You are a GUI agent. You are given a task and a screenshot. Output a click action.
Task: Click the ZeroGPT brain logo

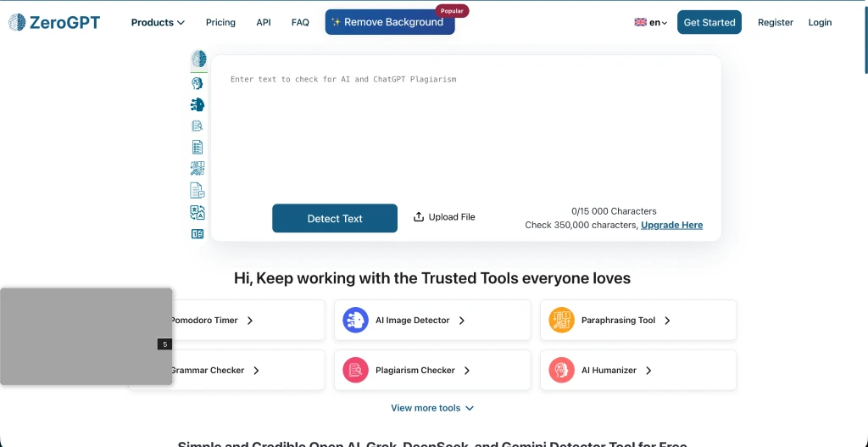(x=17, y=22)
